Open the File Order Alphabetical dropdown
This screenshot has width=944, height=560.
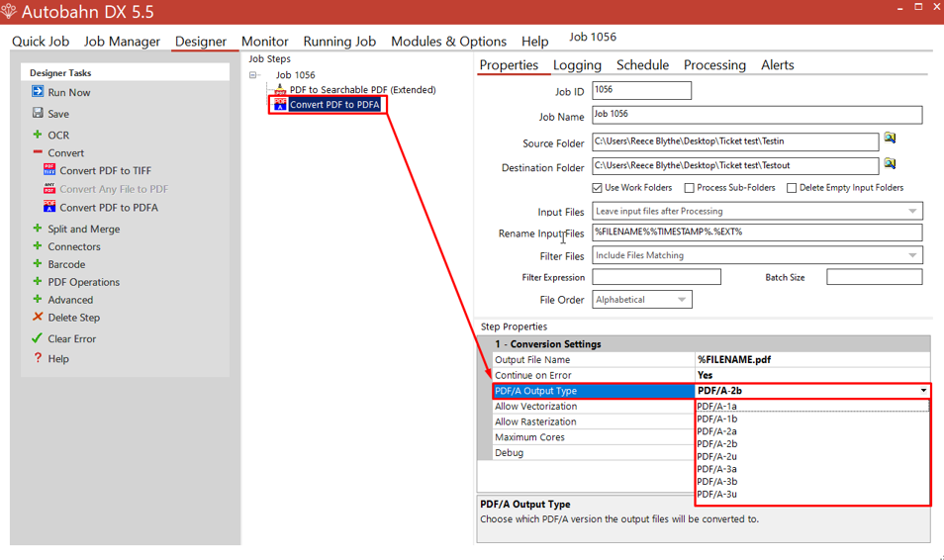(681, 300)
